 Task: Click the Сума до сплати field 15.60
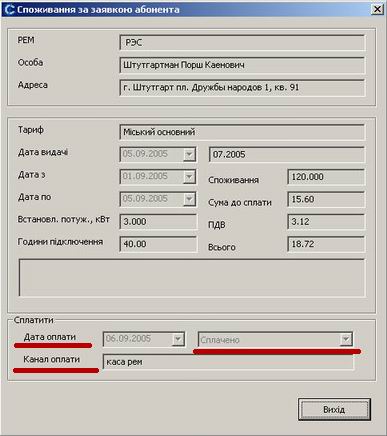click(326, 199)
